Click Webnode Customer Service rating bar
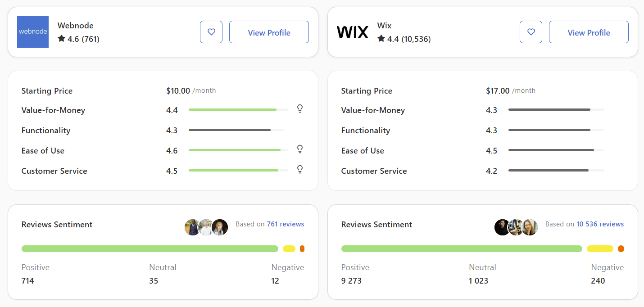Viewport: 644px width, 307px height. click(239, 170)
